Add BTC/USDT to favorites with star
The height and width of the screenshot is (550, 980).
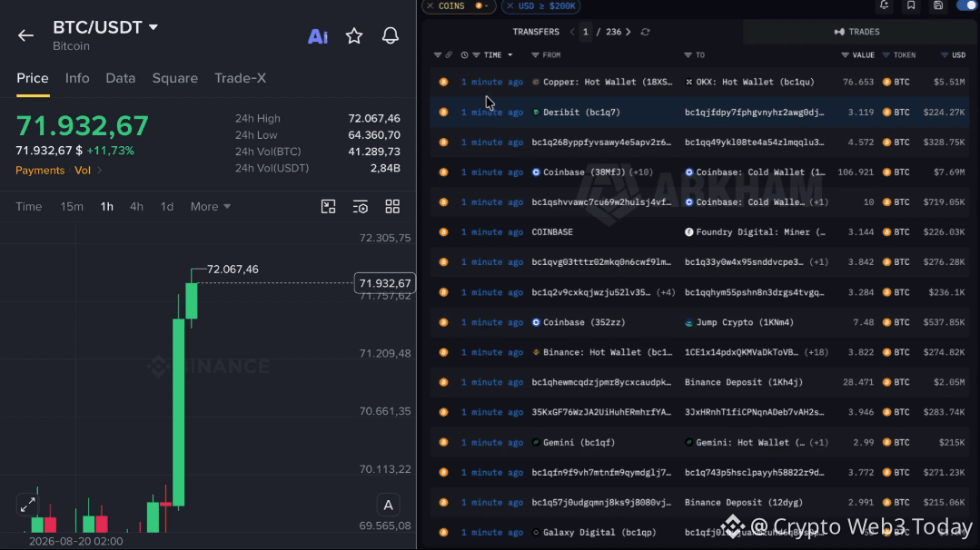click(354, 35)
